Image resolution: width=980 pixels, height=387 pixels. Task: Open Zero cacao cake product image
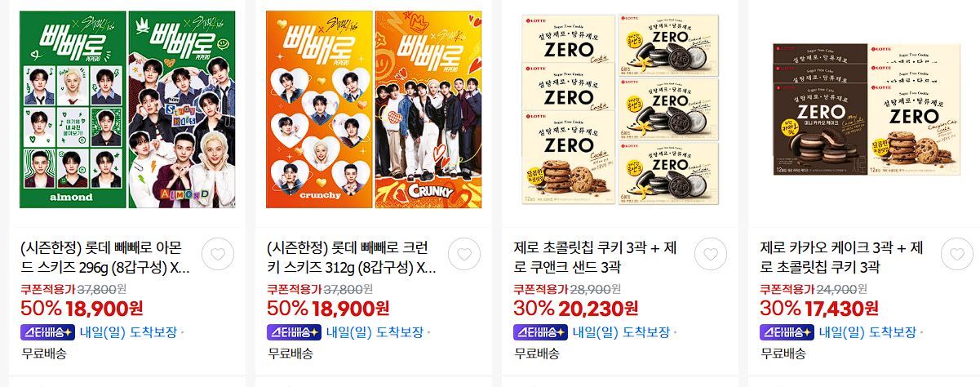click(x=867, y=109)
